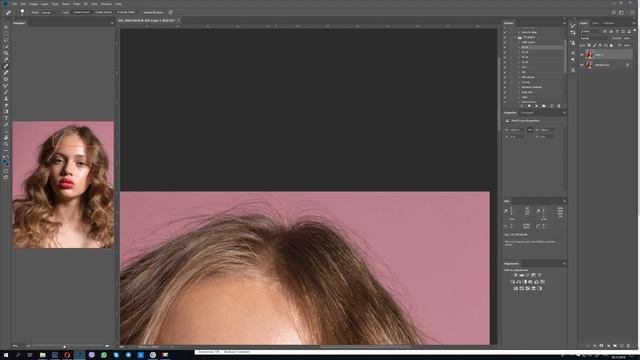Toggle checkmark on the action set folder row
The width and height of the screenshot is (640, 360).
click(505, 38)
